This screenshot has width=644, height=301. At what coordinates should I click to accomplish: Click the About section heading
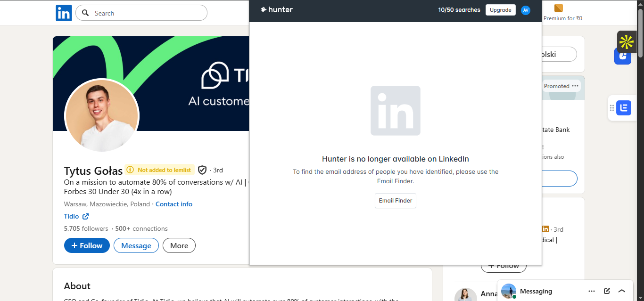(77, 286)
